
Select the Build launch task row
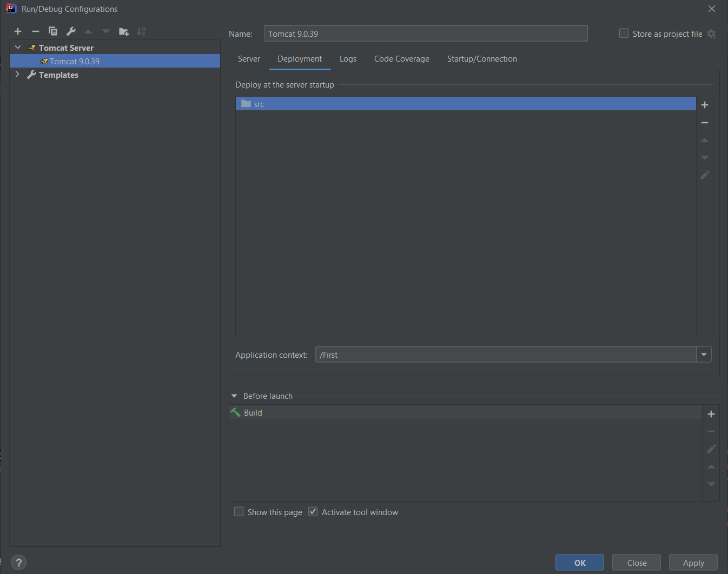pyautogui.click(x=466, y=412)
